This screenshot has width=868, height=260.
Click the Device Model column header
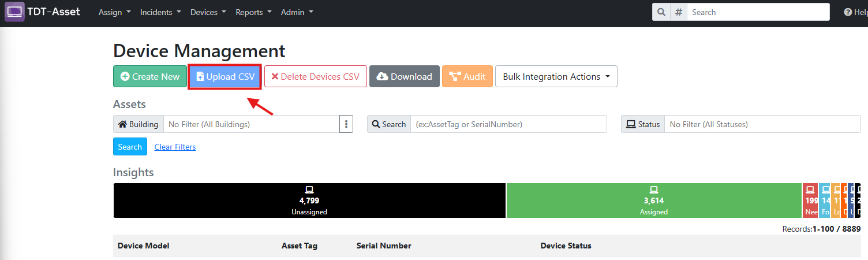point(143,246)
